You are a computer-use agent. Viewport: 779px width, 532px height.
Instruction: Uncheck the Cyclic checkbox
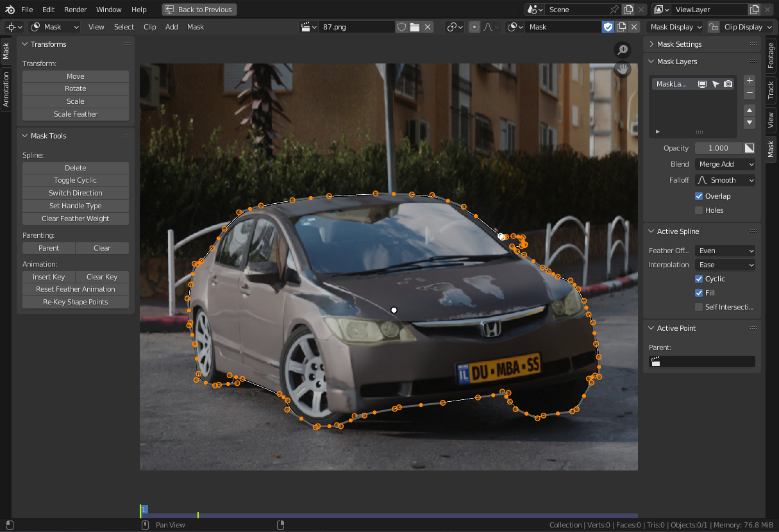[x=699, y=279]
